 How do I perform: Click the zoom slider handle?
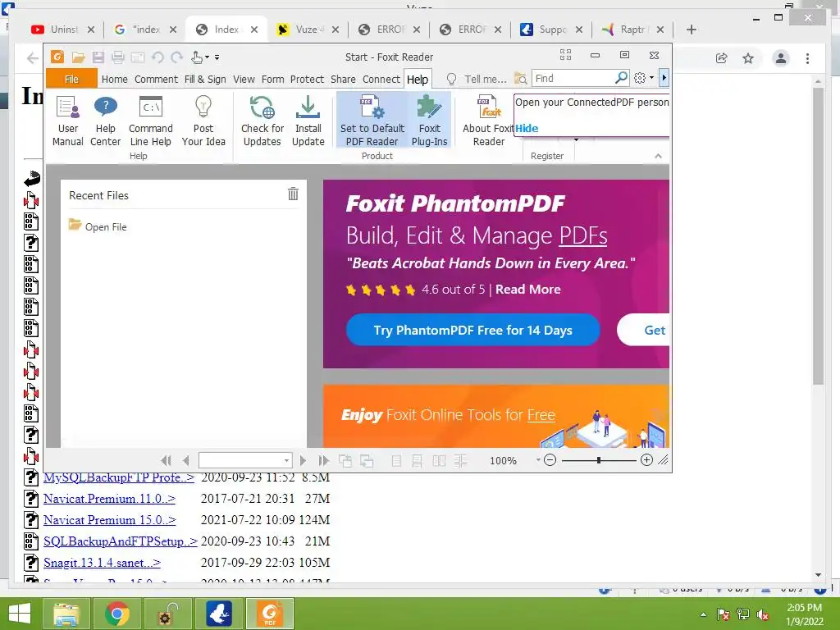[598, 460]
